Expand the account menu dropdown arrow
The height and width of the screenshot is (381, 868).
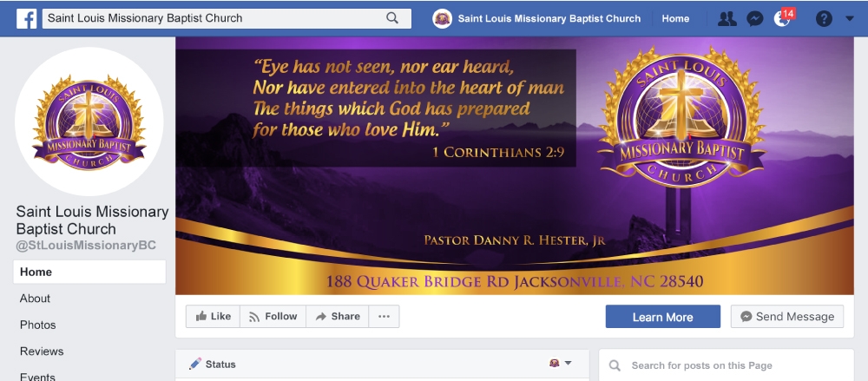click(850, 18)
